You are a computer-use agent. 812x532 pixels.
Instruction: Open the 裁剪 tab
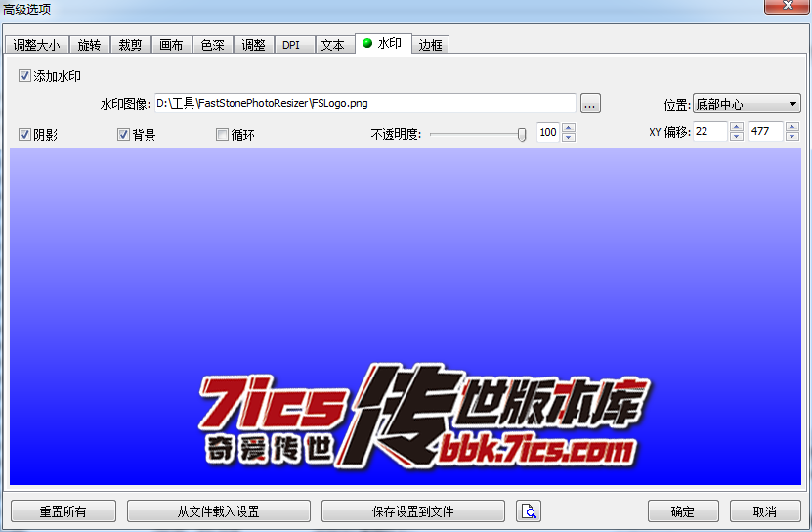point(130,45)
